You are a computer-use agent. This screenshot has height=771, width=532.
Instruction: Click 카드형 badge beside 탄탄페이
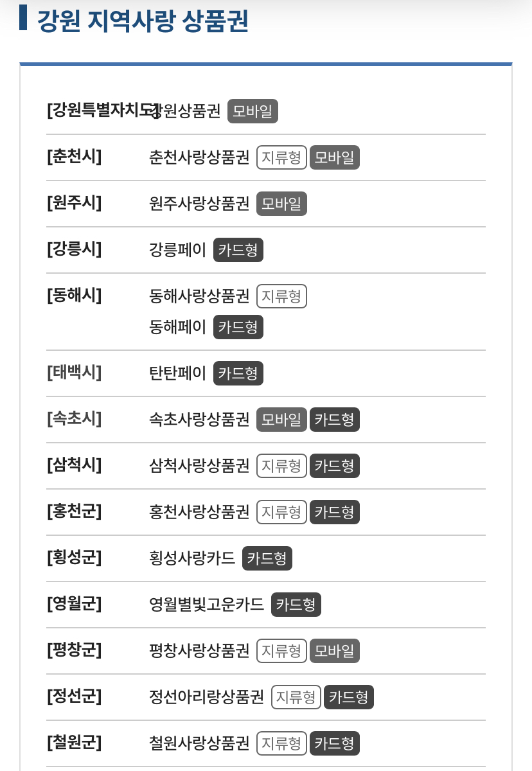pyautogui.click(x=238, y=373)
